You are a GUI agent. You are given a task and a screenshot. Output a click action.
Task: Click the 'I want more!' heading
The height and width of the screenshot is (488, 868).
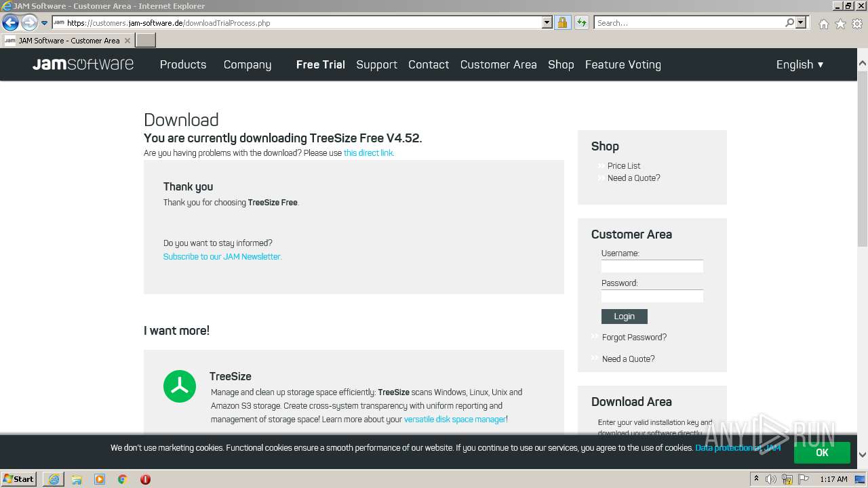coord(176,331)
